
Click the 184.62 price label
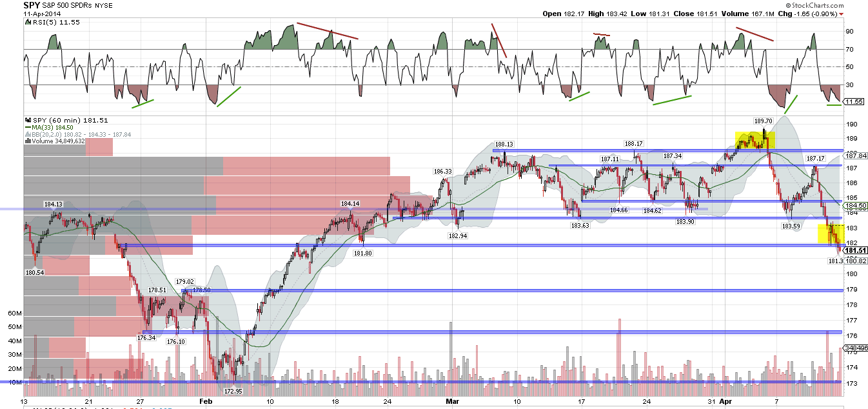tap(653, 211)
